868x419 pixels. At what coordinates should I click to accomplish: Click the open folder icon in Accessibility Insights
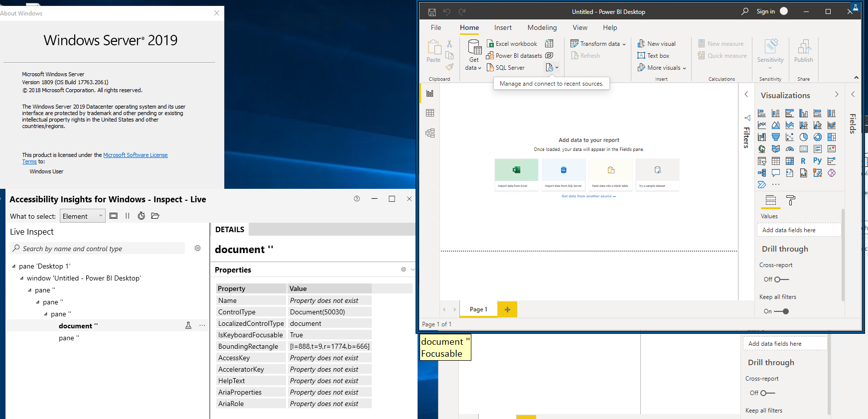(x=155, y=216)
